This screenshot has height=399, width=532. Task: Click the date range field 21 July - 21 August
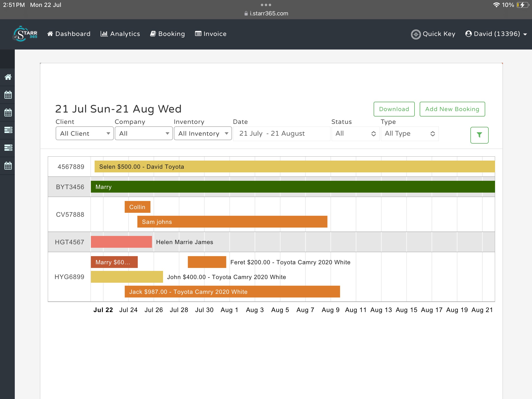coord(282,133)
